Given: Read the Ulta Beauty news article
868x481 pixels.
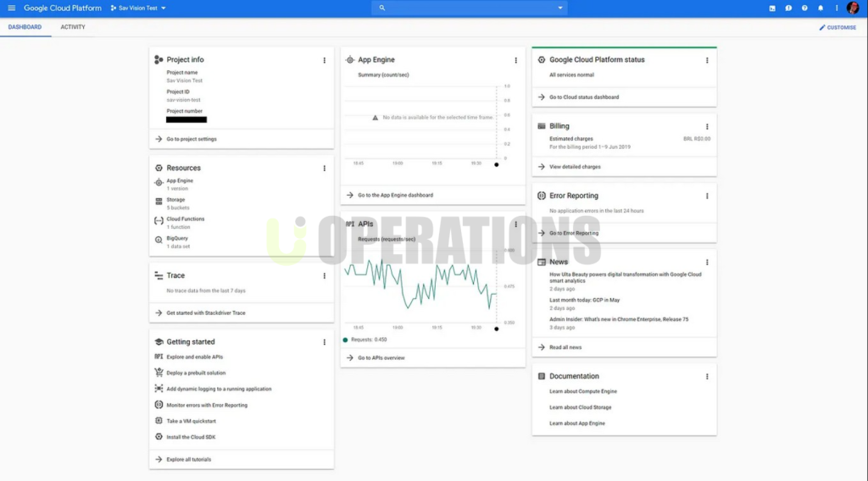Looking at the screenshot, I should coord(625,278).
